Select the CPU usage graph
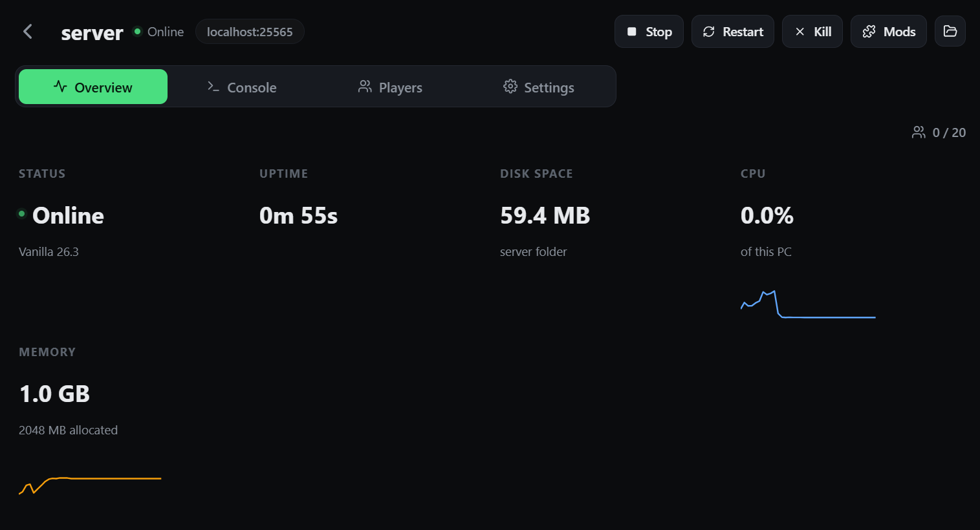This screenshot has width=980, height=530. pos(808,304)
